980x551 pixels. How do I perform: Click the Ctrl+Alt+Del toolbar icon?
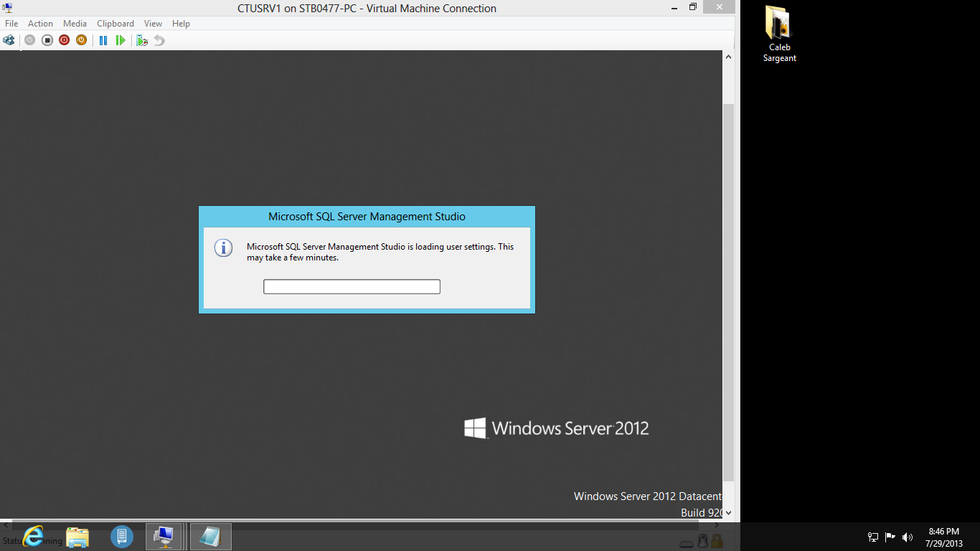9,40
